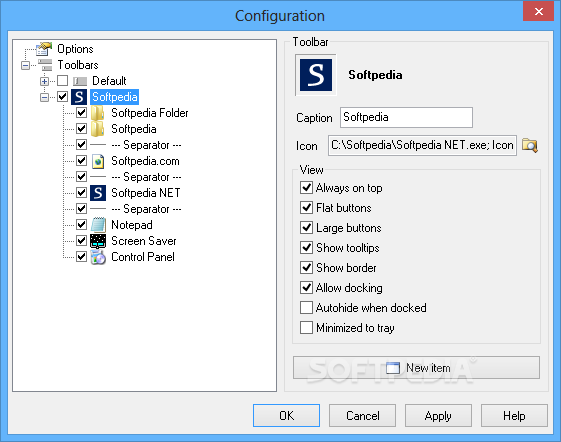The width and height of the screenshot is (561, 442).
Task: Click the Control Panel icon
Action: tap(98, 257)
